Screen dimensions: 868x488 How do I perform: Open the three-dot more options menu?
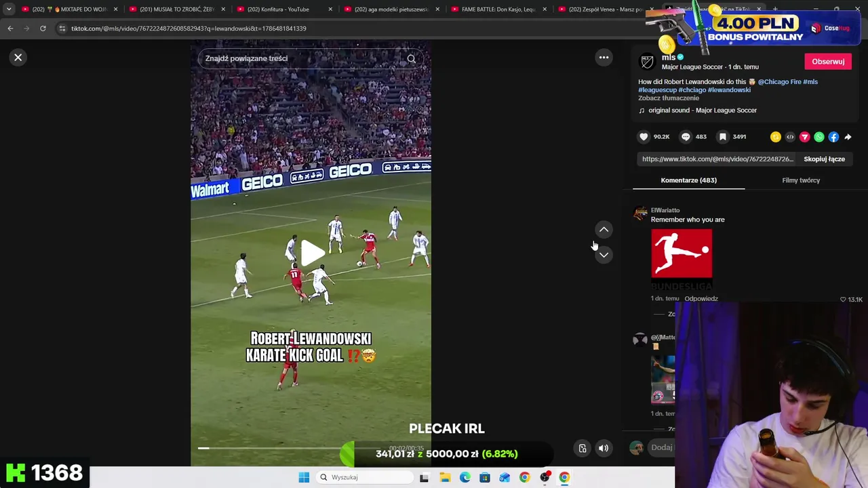pos(604,58)
